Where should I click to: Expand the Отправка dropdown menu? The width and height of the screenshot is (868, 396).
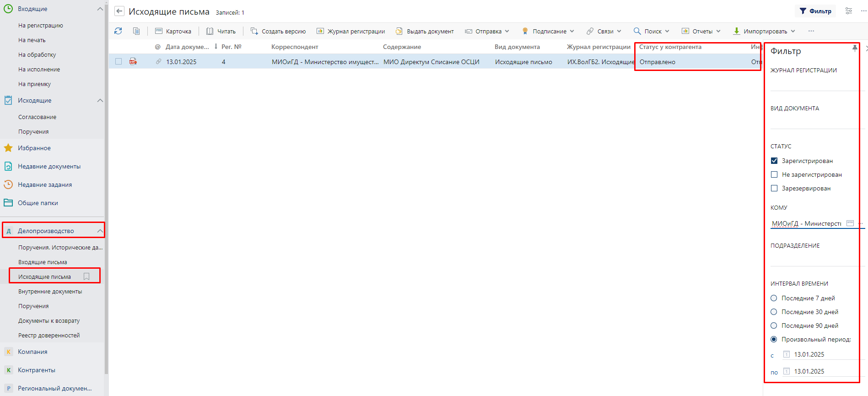point(487,31)
